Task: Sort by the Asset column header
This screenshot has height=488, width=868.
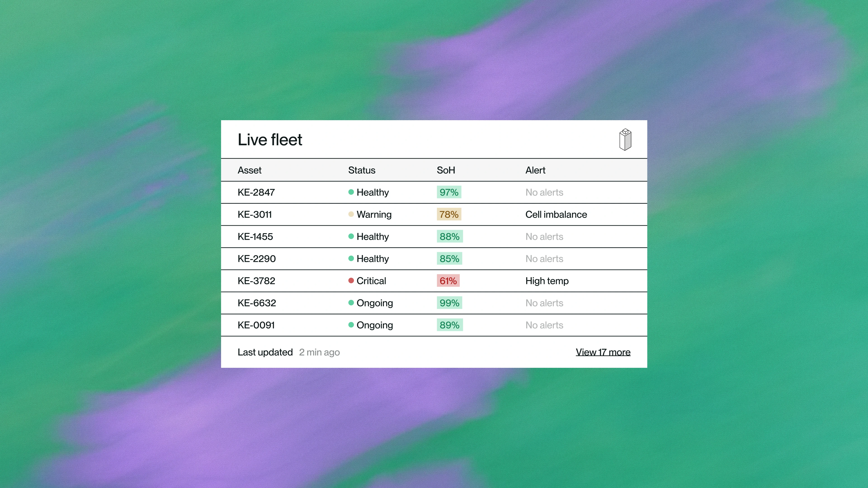Action: pyautogui.click(x=249, y=170)
